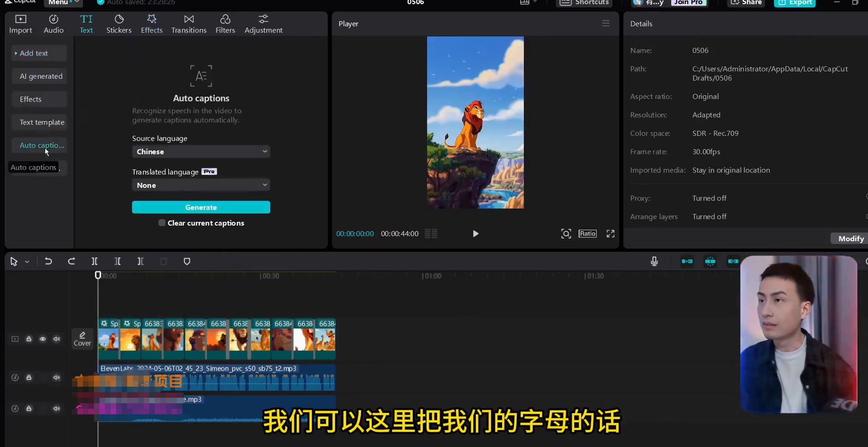Toggle clip linkage in timeline
This screenshot has width=868, height=447.
pos(733,261)
